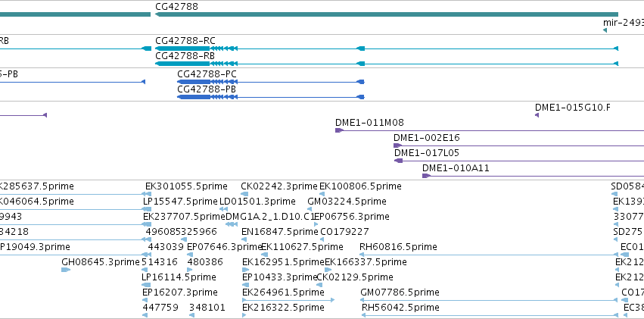Select EST GM07786.5prime label
The image size is (644, 319).
(x=400, y=292)
